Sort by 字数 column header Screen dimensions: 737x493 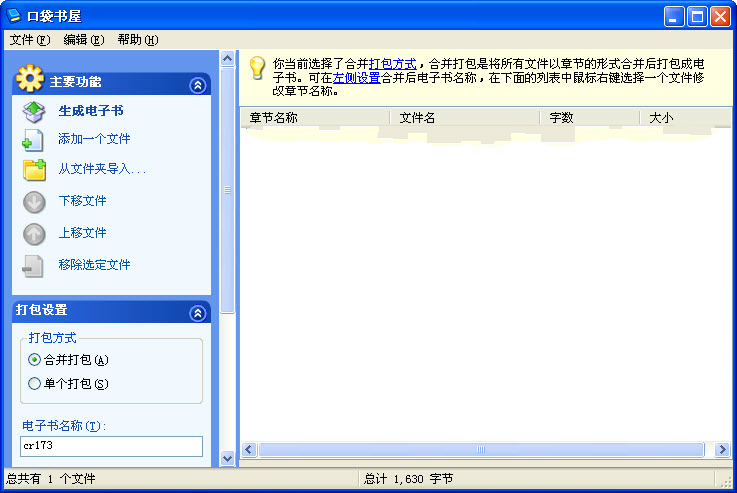tap(590, 117)
